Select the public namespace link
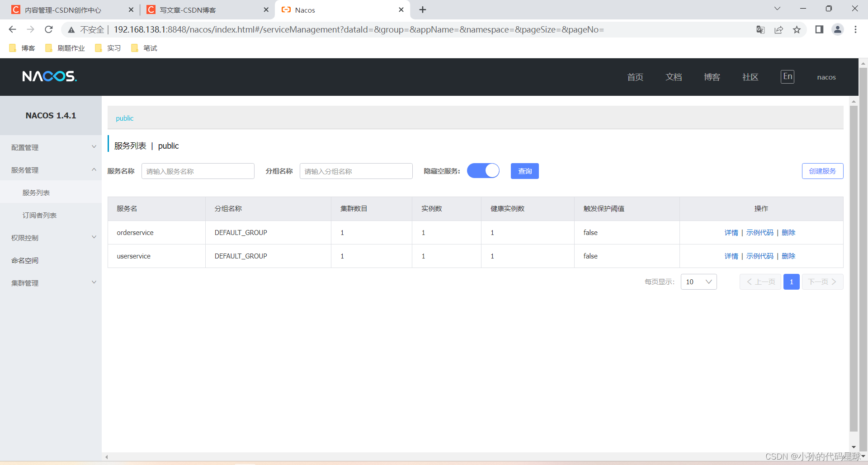 tap(125, 118)
